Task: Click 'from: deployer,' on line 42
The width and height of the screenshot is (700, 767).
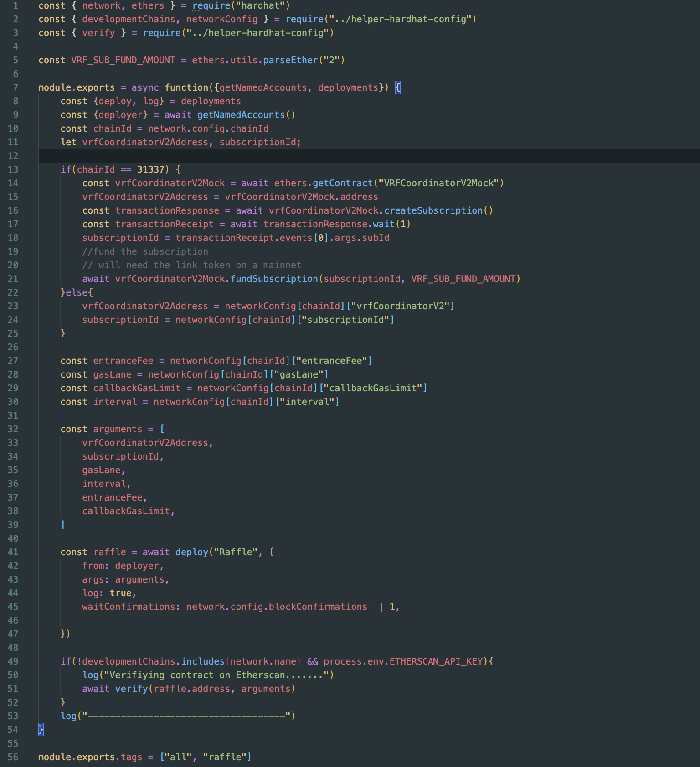Action: (x=123, y=566)
